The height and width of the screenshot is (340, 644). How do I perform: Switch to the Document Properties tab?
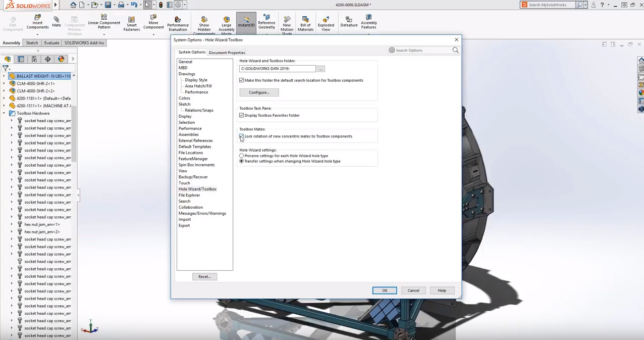[x=227, y=53]
